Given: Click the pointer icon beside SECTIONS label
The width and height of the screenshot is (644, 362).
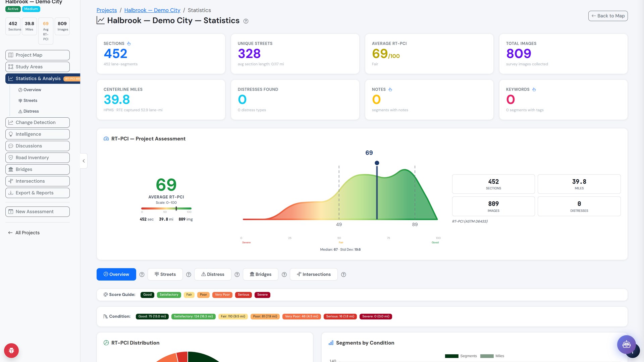Looking at the screenshot, I should click(x=129, y=44).
